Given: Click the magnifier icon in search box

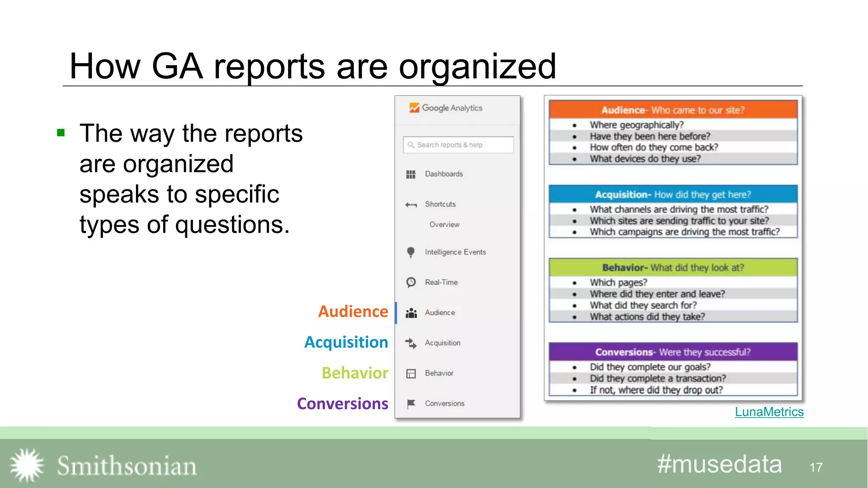Looking at the screenshot, I should tap(411, 145).
